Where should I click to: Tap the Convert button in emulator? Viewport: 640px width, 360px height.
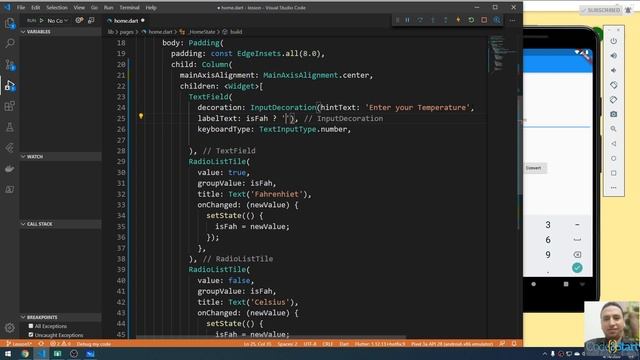(534, 168)
